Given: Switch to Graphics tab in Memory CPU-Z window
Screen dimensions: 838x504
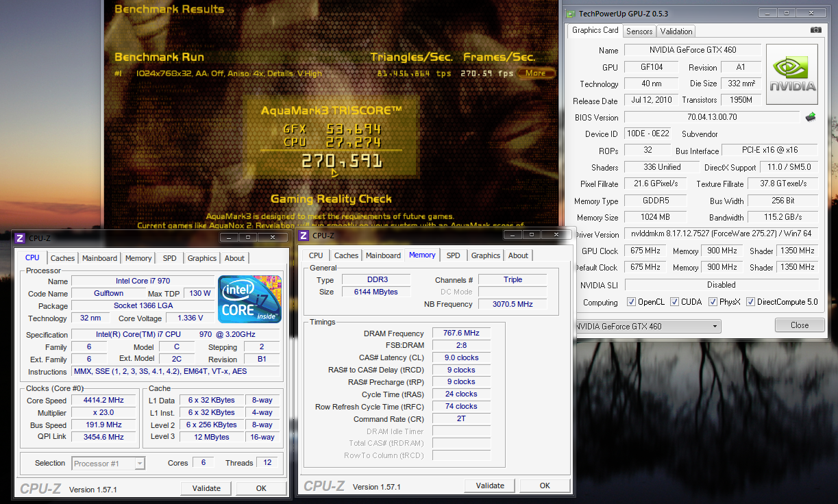Looking at the screenshot, I should (486, 255).
